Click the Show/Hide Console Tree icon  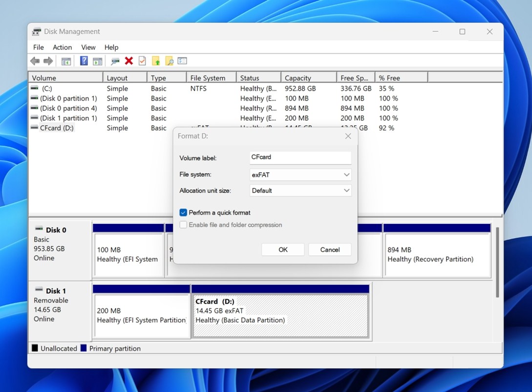[x=66, y=61]
